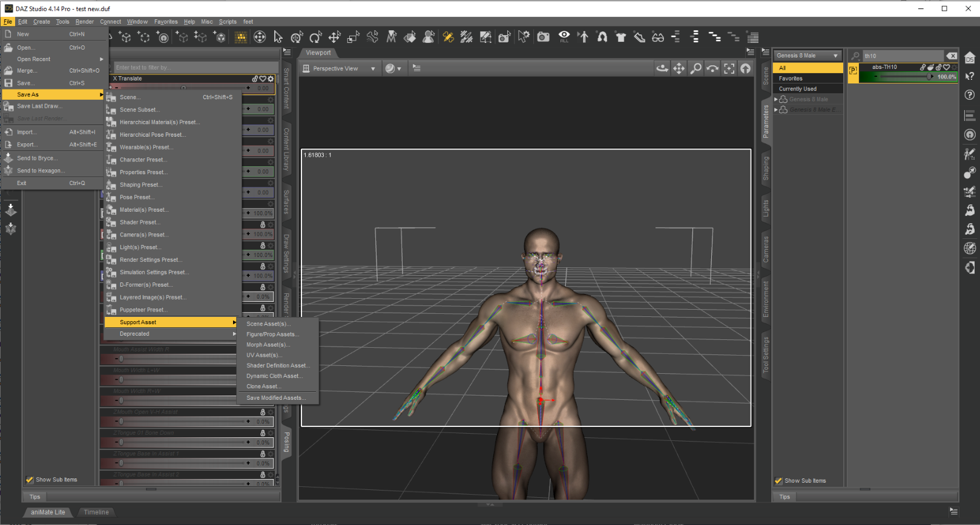Choose Character Preset... menu entry
The height and width of the screenshot is (525, 980).
(x=173, y=160)
